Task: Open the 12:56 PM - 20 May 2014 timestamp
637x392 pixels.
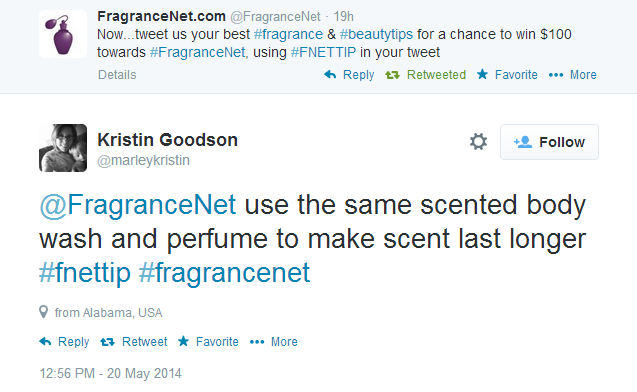Action: [x=110, y=373]
